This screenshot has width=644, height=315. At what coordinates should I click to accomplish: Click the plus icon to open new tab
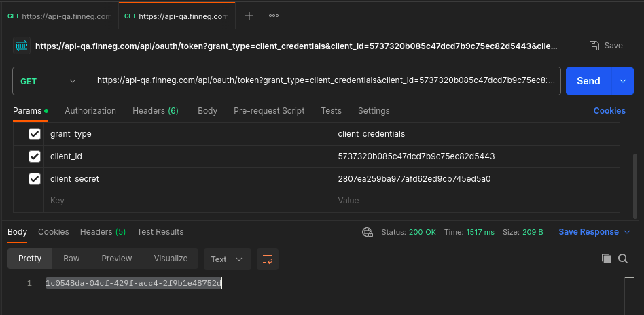(x=249, y=15)
